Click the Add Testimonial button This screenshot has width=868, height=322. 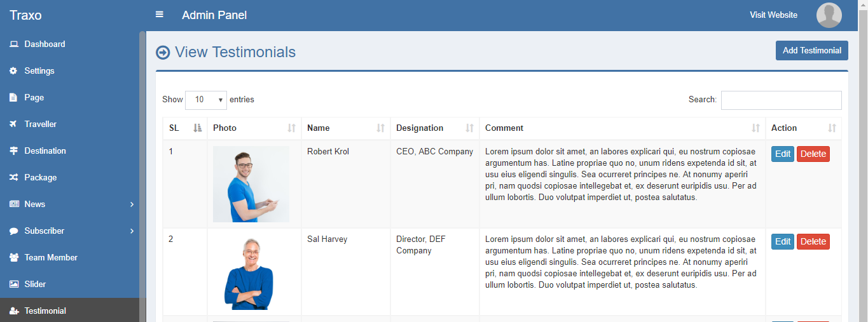811,51
